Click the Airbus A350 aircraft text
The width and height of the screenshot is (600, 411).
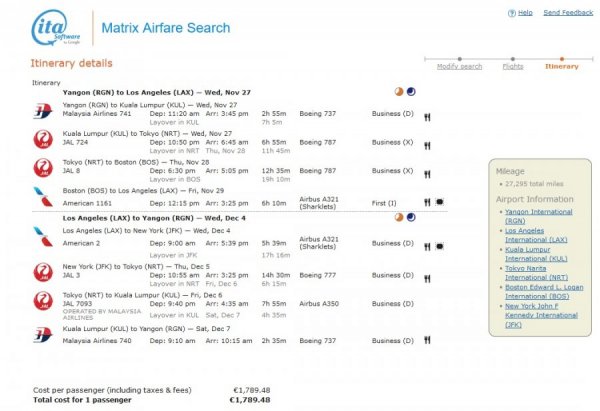[x=319, y=303]
